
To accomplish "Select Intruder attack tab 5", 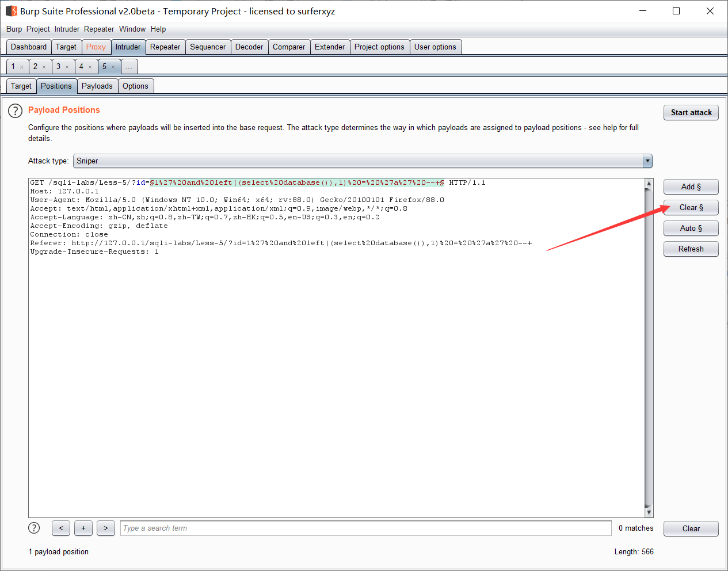I will point(104,67).
